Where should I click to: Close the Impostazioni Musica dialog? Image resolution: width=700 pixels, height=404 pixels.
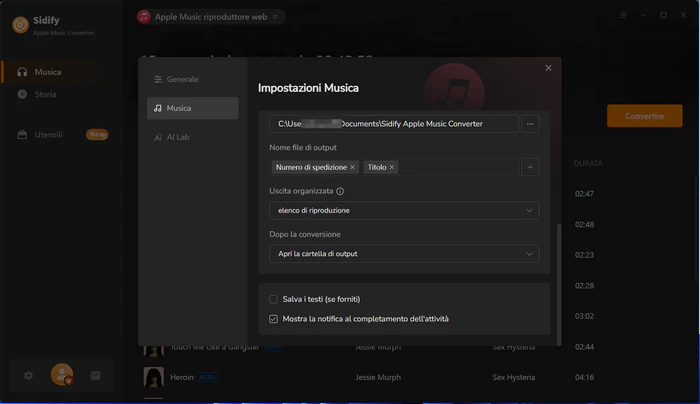point(548,68)
